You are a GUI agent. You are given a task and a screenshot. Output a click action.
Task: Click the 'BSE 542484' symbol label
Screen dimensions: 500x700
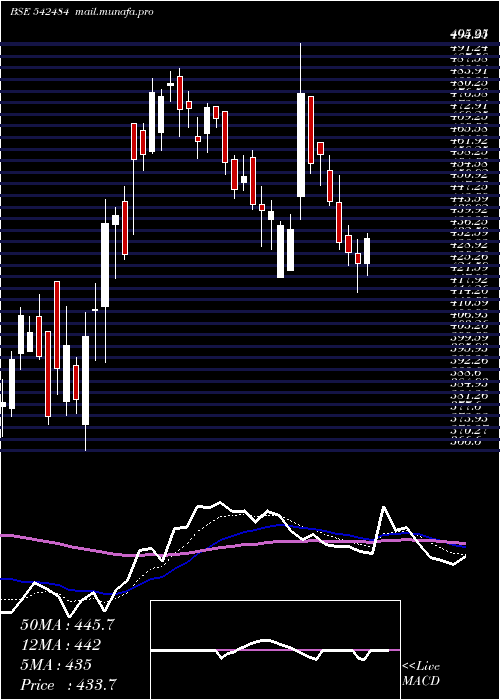[x=39, y=12]
